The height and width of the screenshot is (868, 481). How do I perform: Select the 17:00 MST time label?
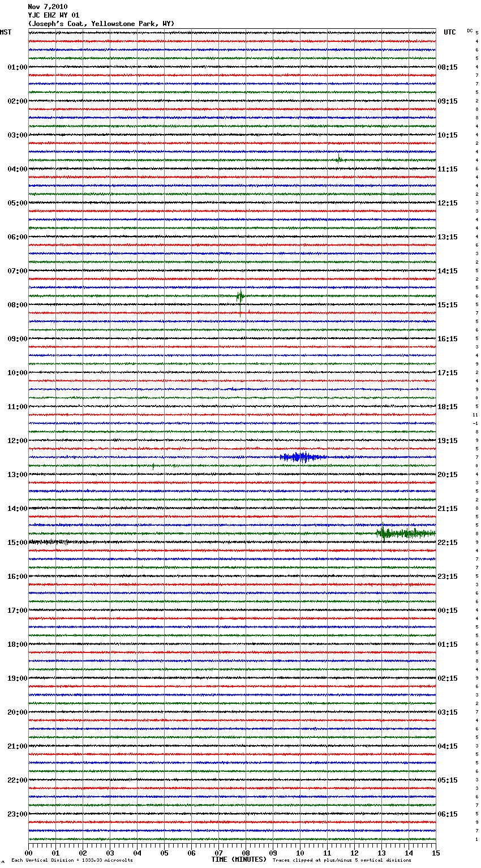[18, 611]
